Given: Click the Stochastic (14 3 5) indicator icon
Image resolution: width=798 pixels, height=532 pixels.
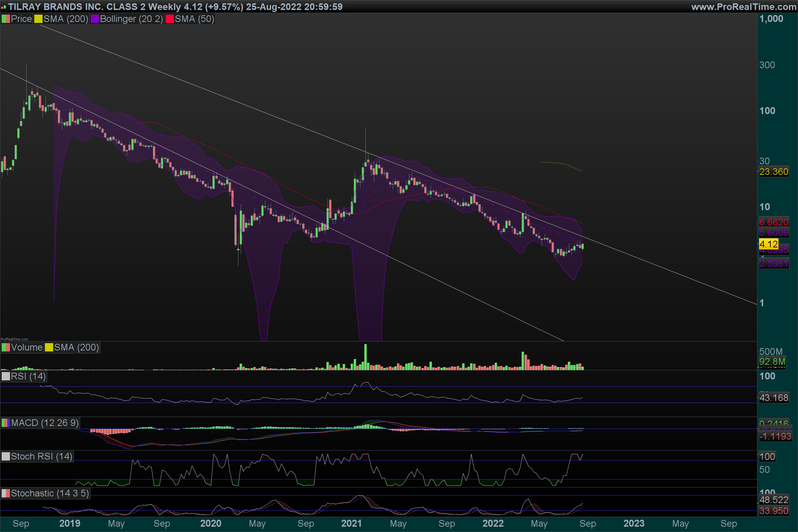Looking at the screenshot, I should [x=5, y=493].
